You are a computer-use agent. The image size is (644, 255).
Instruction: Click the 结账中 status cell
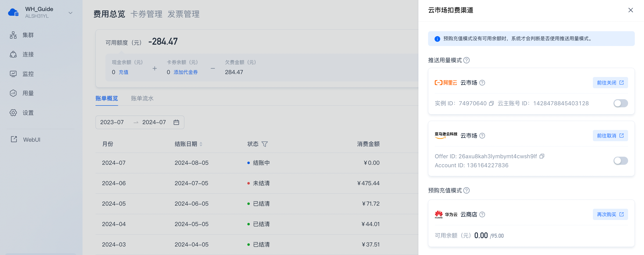[261, 163]
